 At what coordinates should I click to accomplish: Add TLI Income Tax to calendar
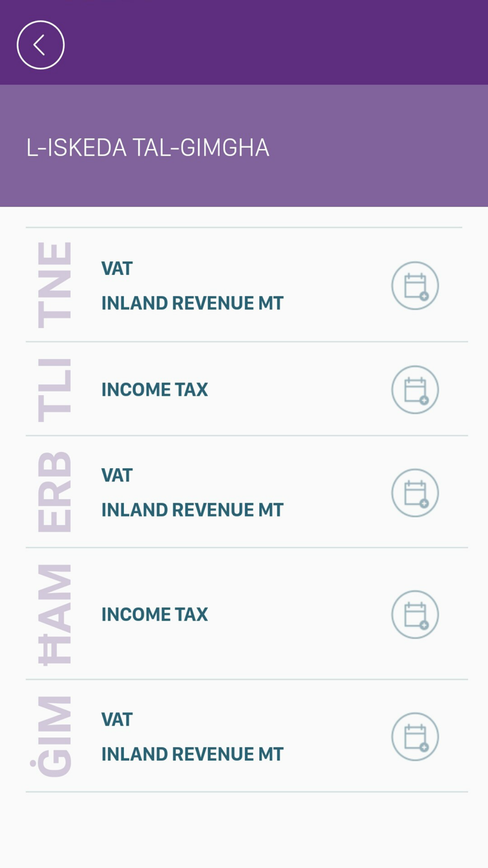point(415,390)
